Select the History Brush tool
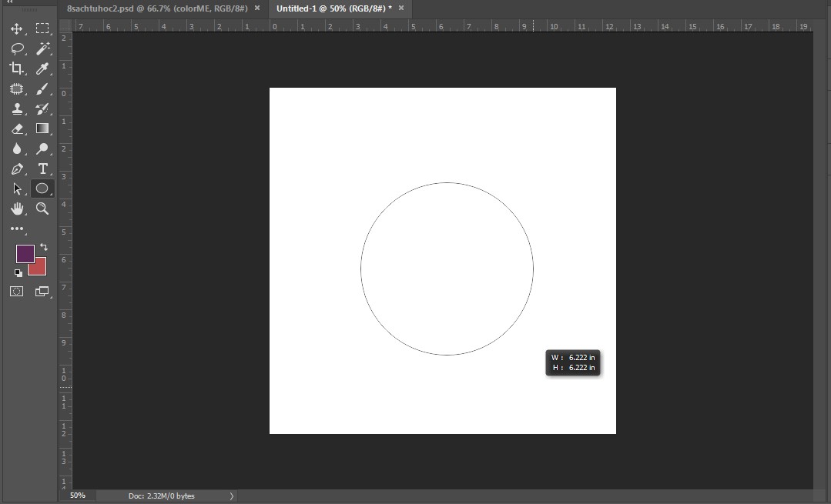Image resolution: width=831 pixels, height=504 pixels. (42, 109)
